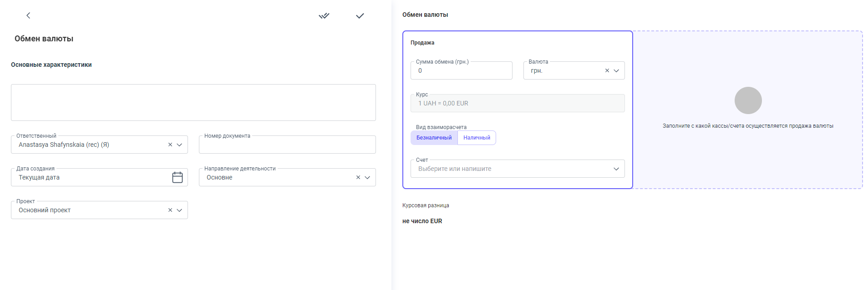Open the calendar date picker icon
This screenshot has height=290, width=868.
[x=178, y=177]
